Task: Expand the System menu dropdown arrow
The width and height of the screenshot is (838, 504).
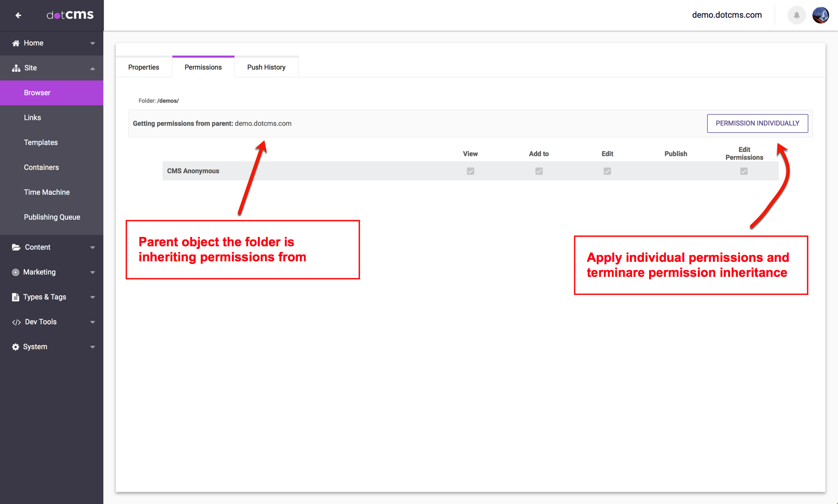Action: (x=92, y=347)
